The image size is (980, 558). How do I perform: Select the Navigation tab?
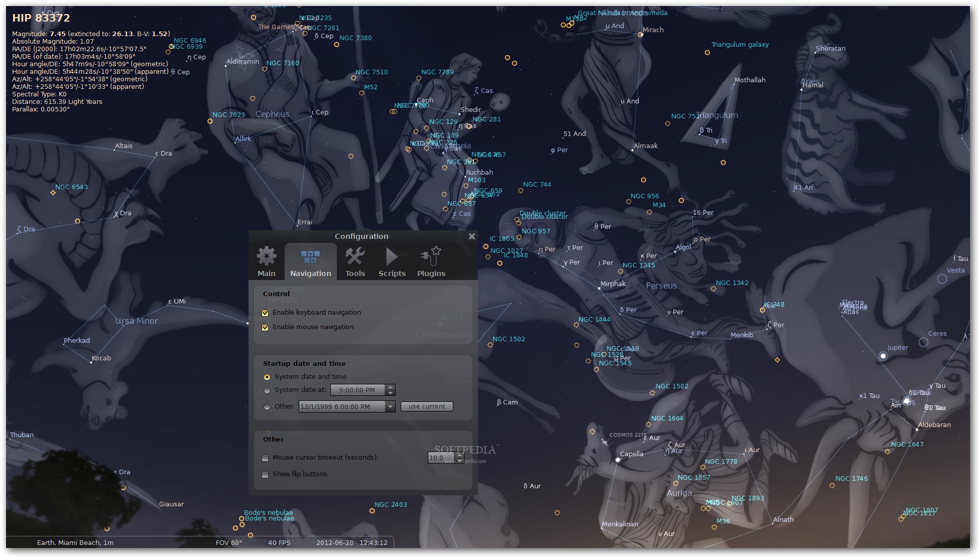(x=310, y=261)
